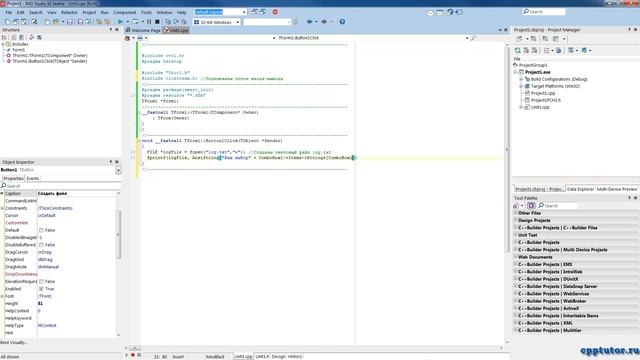
Task: Click the Trace Into toolbar icon
Action: pos(168,22)
